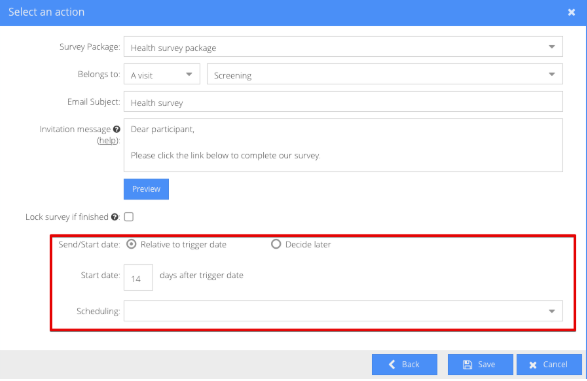Click the Lock survey help question-mark icon
This screenshot has height=381, width=587.
click(115, 217)
